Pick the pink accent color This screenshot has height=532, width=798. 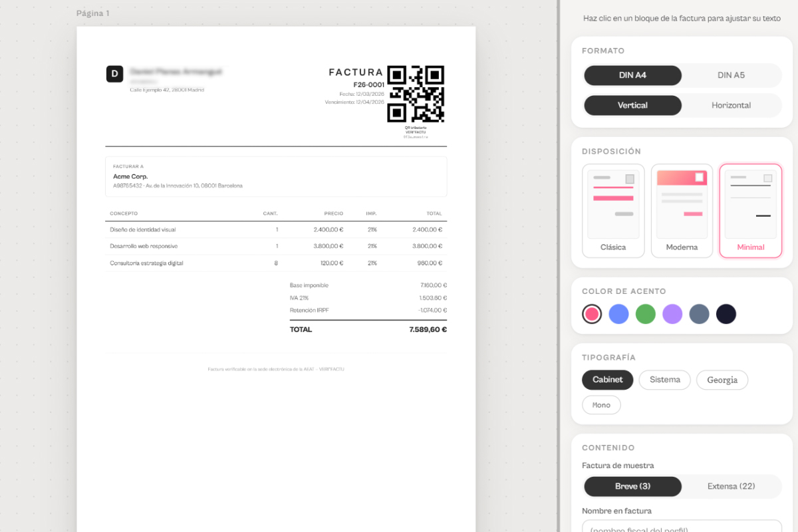click(x=592, y=314)
